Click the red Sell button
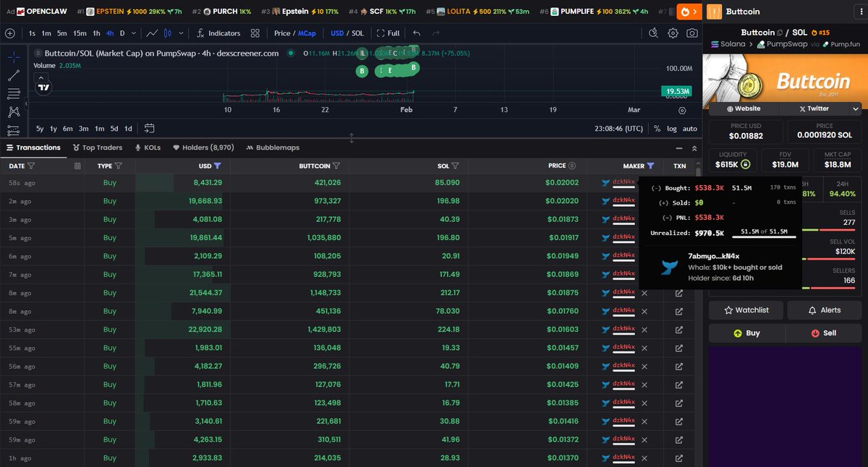This screenshot has height=467, width=868. click(x=823, y=333)
